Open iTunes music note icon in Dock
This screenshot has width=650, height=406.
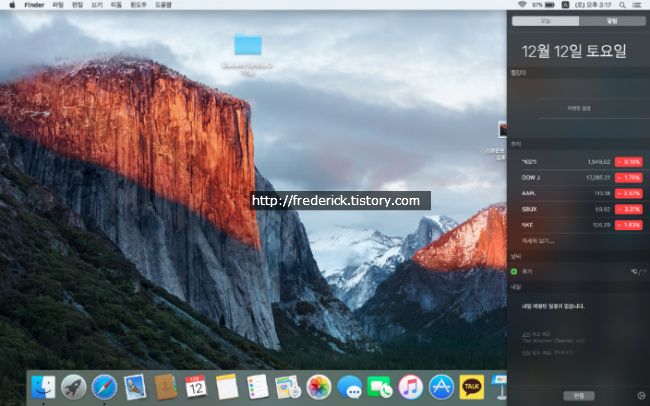[x=410, y=387]
